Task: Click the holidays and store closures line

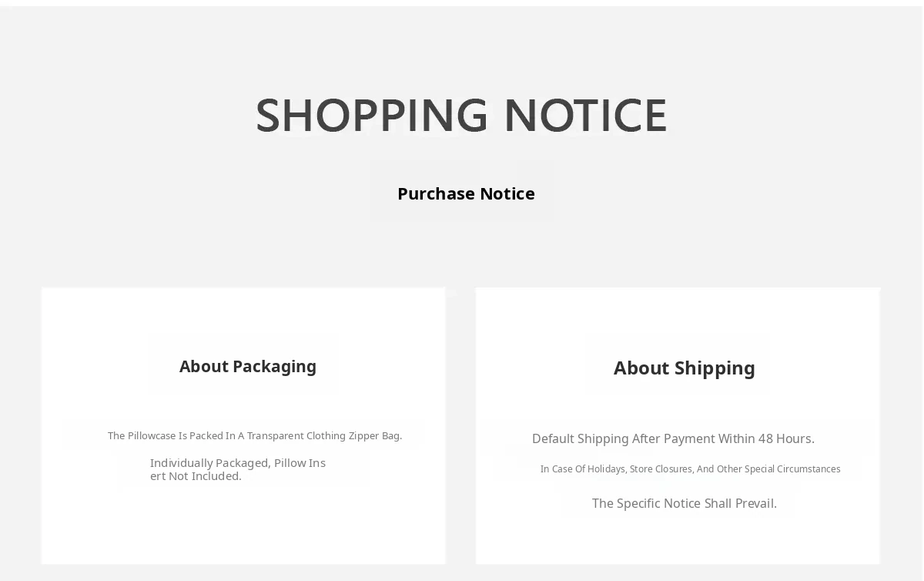Action: (690, 468)
